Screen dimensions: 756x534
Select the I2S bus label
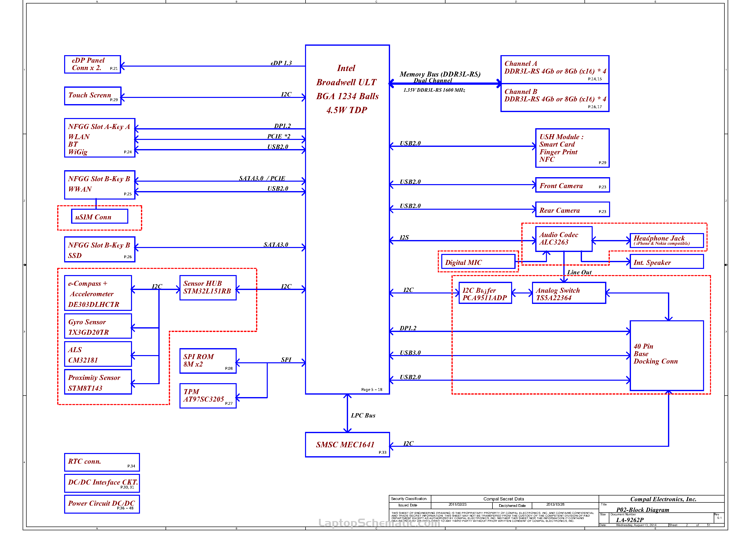pyautogui.click(x=404, y=238)
